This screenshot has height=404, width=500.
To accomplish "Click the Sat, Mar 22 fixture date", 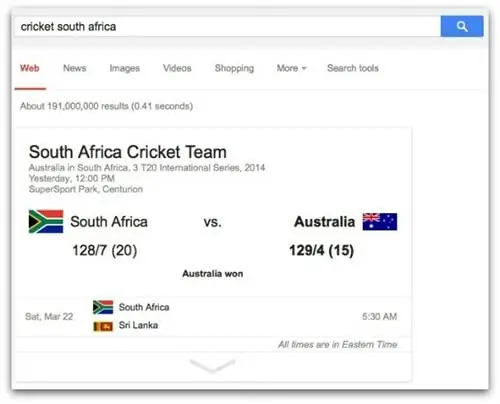I will (x=49, y=316).
